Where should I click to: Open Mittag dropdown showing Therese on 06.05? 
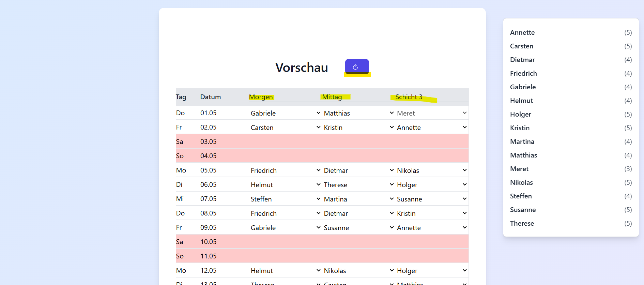click(358, 185)
